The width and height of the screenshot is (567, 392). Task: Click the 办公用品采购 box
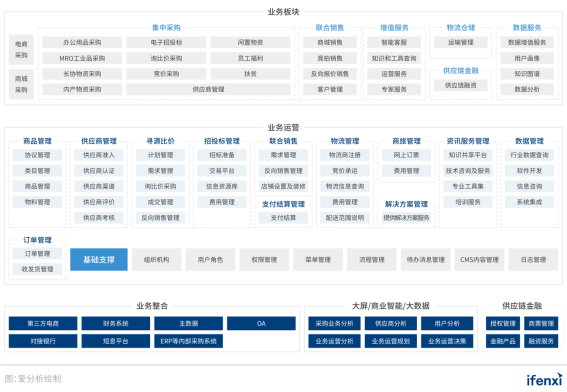[82, 42]
